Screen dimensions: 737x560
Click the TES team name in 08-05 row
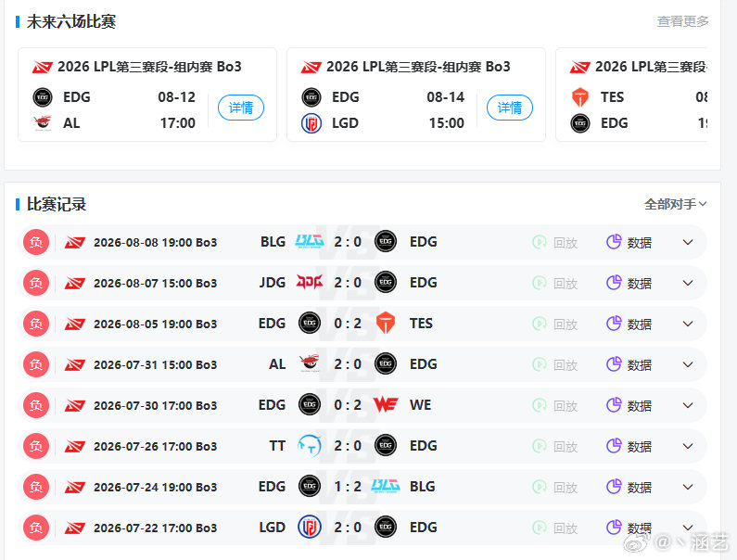[x=421, y=324]
